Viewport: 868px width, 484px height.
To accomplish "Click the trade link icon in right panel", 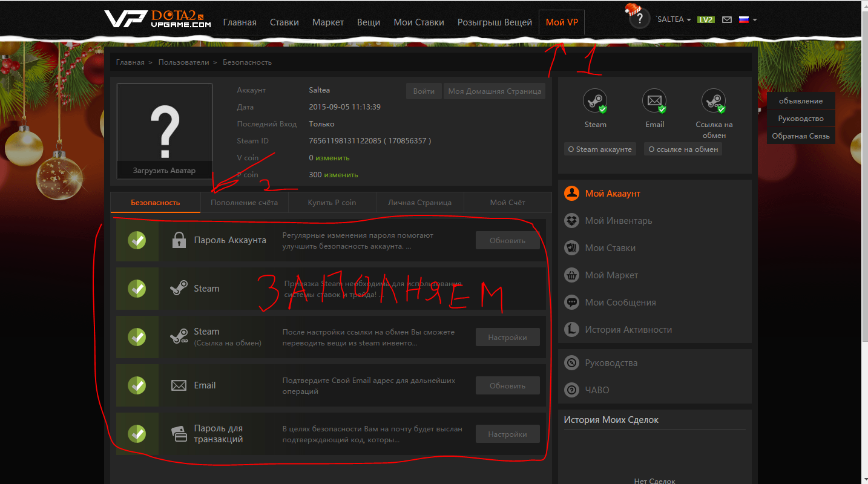I will 714,101.
